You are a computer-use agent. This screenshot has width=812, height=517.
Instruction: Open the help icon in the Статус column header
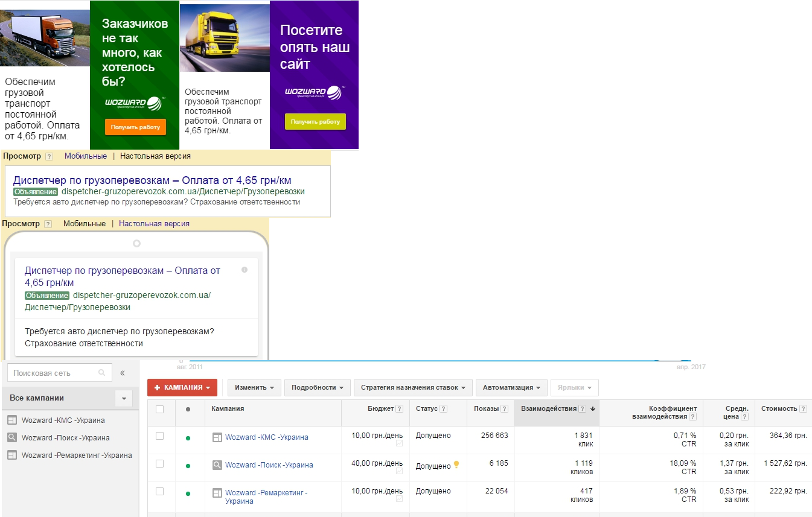coord(444,409)
